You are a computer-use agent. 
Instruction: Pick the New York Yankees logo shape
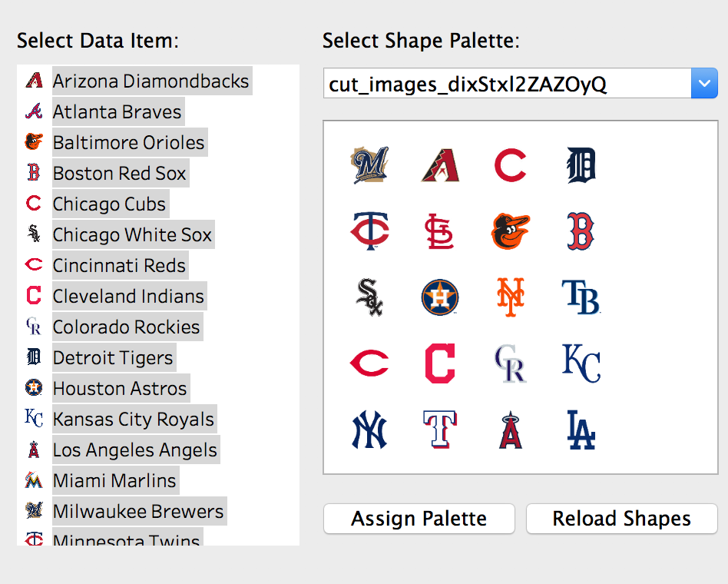[x=369, y=430]
